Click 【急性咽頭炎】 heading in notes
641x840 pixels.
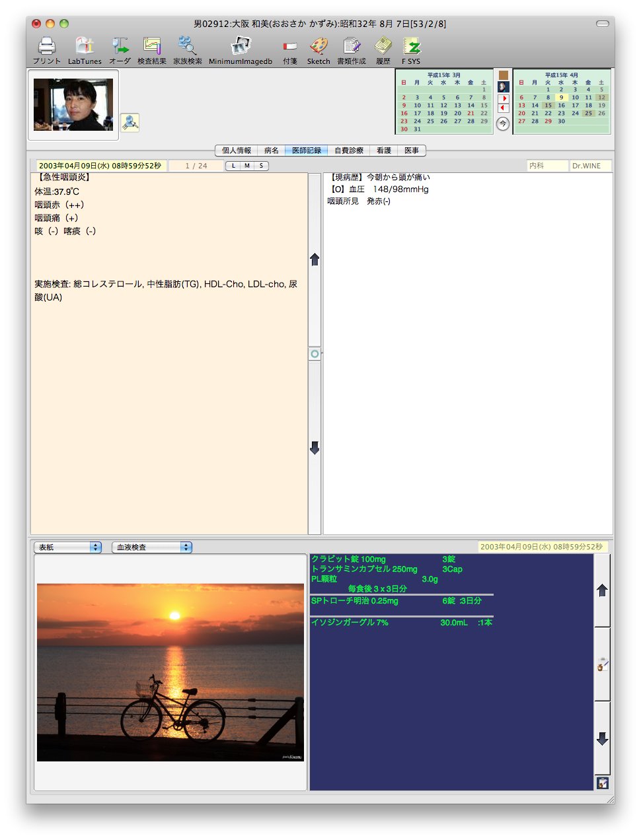click(62, 177)
